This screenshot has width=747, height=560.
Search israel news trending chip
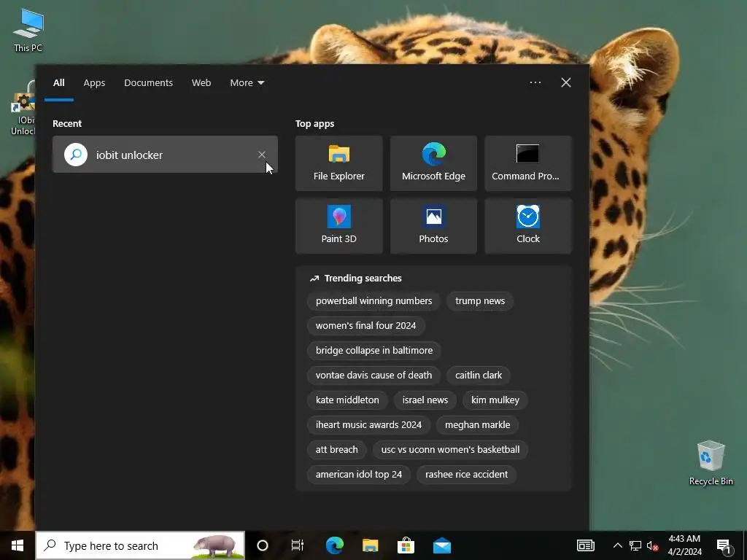(425, 400)
